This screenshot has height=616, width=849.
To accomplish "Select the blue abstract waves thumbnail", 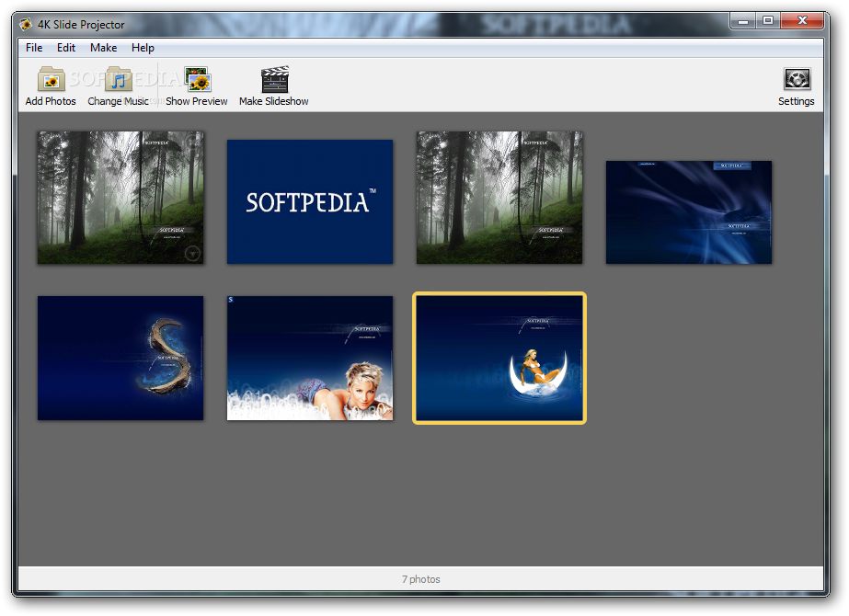I will click(x=689, y=212).
